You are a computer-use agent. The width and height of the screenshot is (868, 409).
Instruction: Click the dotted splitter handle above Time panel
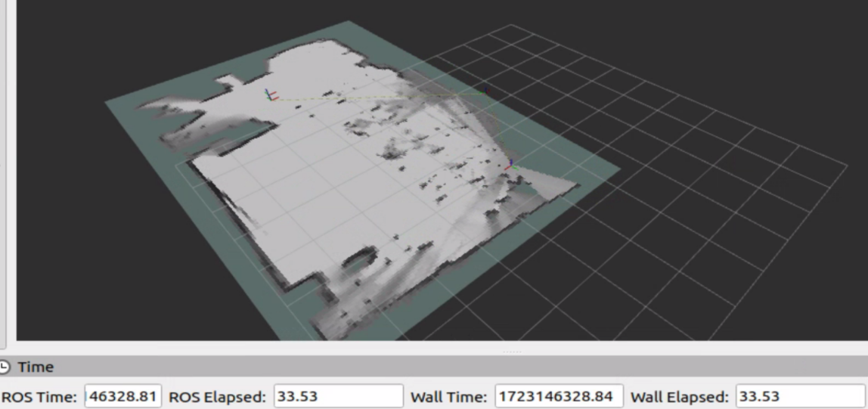[512, 352]
